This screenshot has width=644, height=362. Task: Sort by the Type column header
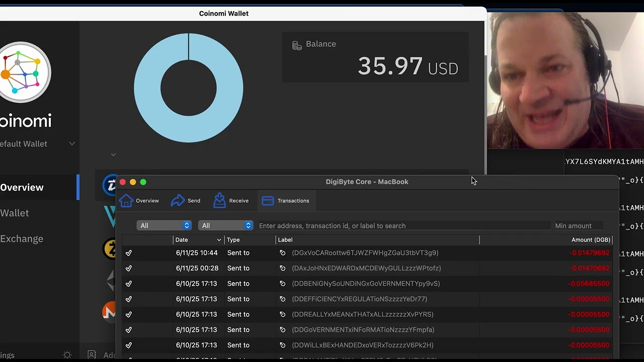point(250,240)
